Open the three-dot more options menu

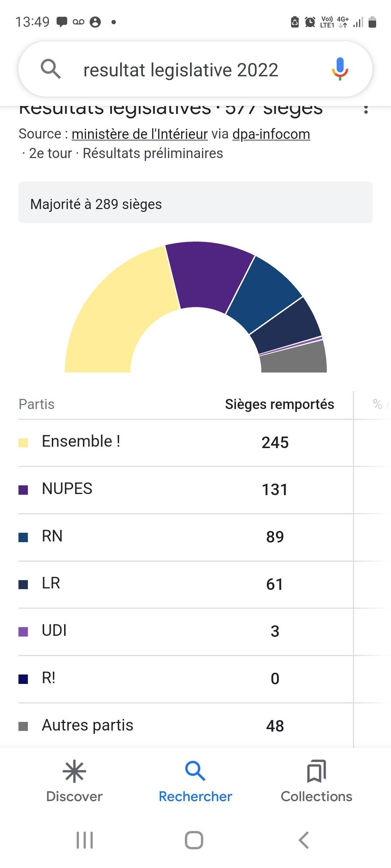366,109
